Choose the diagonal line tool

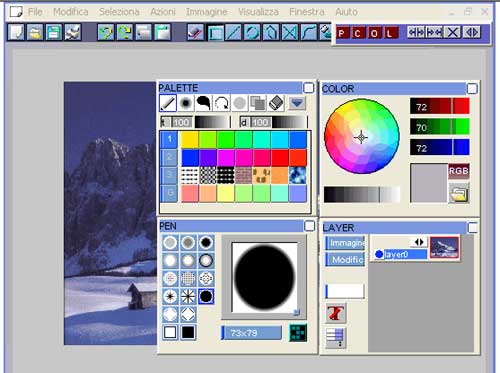point(233,33)
